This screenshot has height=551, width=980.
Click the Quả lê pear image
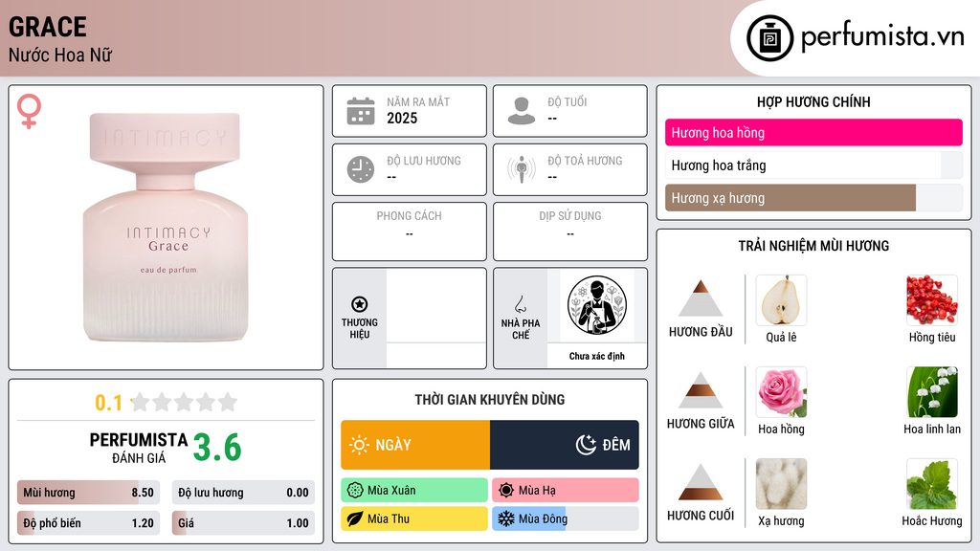point(781,300)
